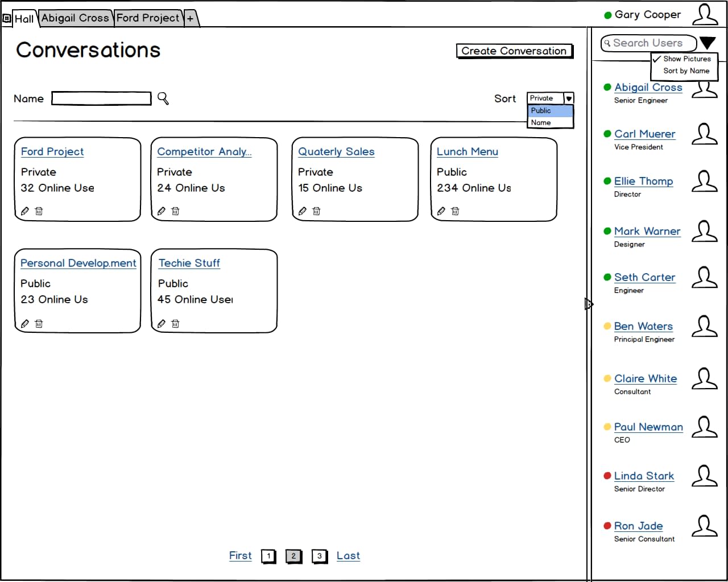Screen dimensions: 728x582
Task: Open a new tab with the plus tab
Action: tap(190, 18)
